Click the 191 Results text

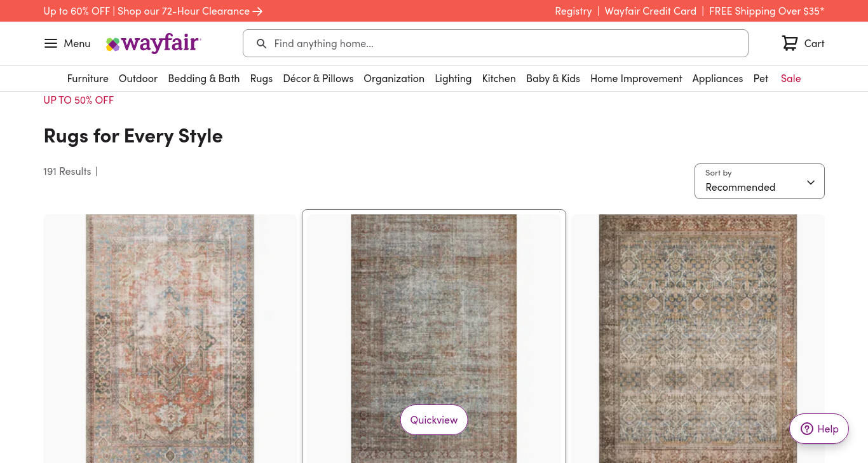[x=67, y=171]
